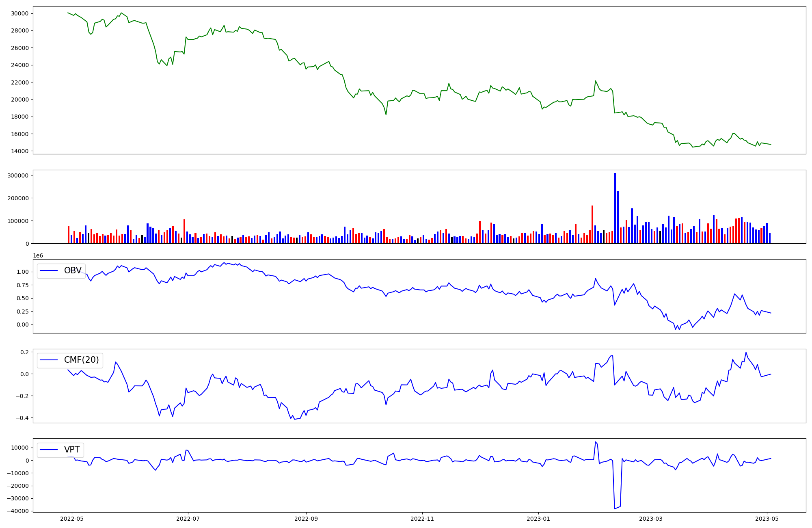812x528 pixels.
Task: Click the tallest blue volume bar
Action: tap(615, 208)
